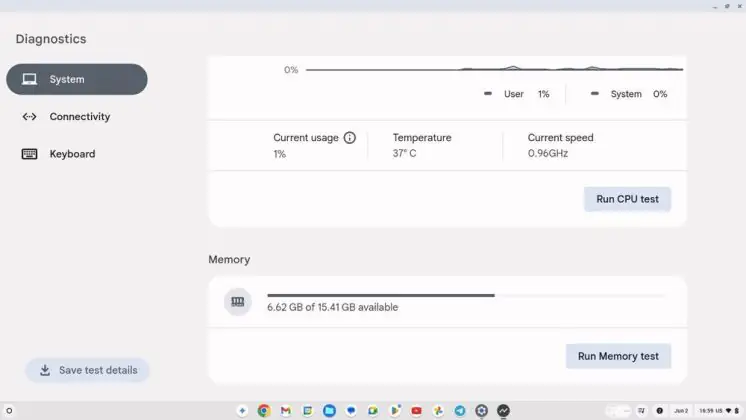The image size is (746, 420).
Task: Save test details
Action: (x=88, y=370)
